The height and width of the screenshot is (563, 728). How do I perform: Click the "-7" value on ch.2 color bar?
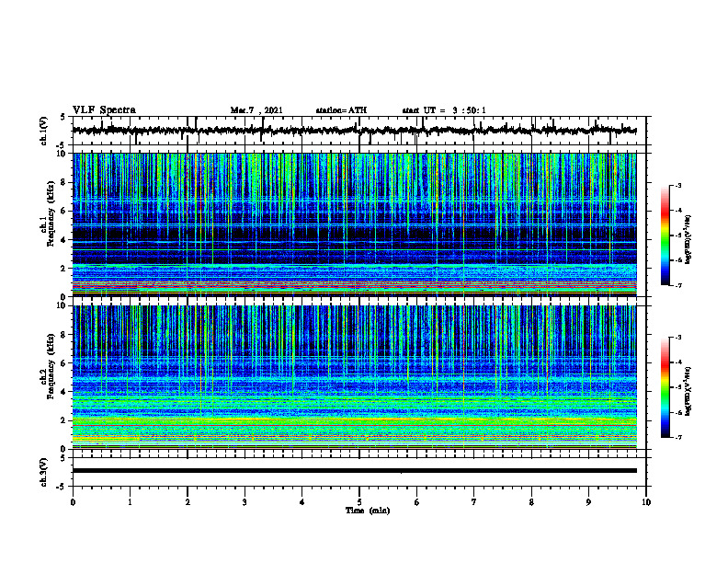[678, 438]
